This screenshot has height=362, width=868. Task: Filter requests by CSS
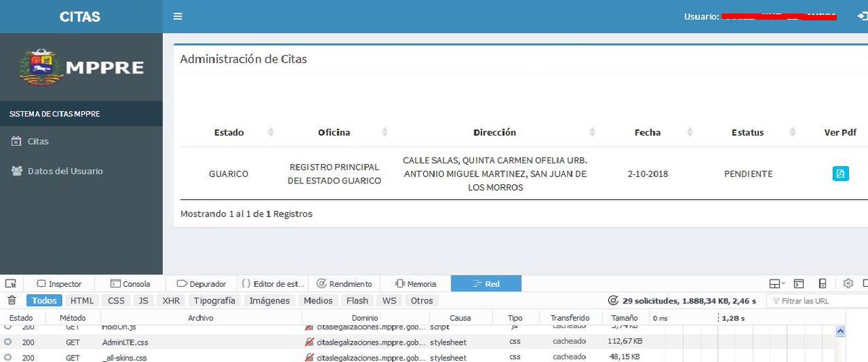116,301
